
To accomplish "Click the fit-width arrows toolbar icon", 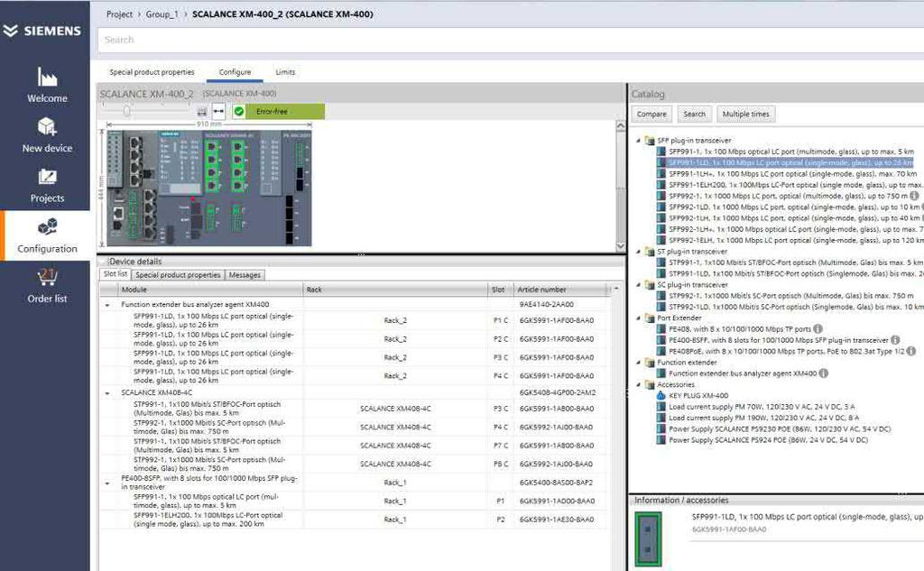I will click(x=218, y=111).
